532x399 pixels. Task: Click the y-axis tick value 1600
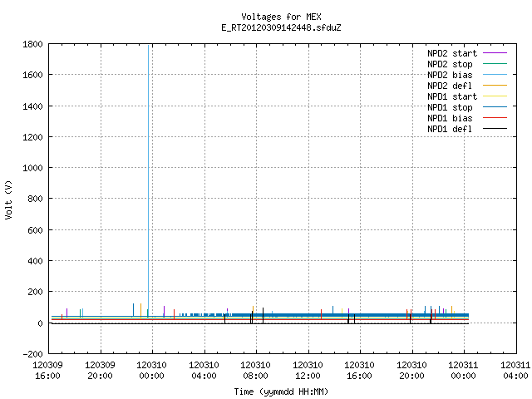click(32, 75)
